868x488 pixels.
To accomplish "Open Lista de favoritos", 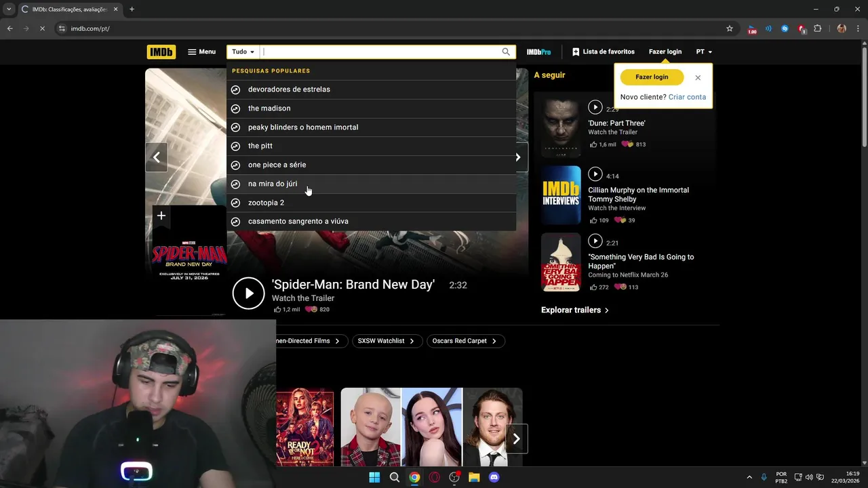I will coord(604,52).
